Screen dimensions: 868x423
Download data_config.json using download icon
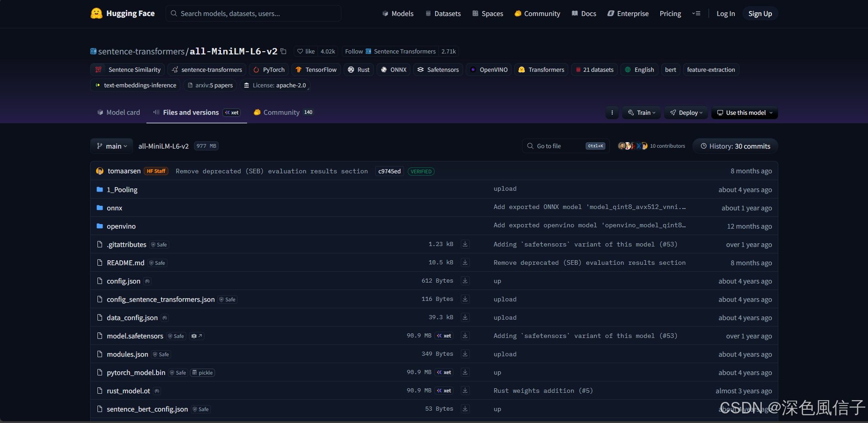point(465,317)
